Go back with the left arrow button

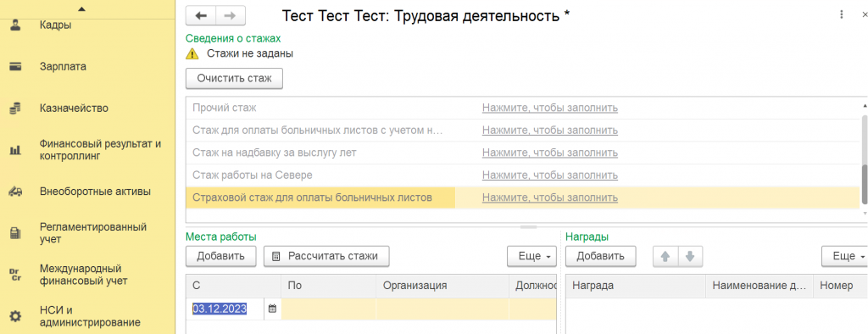tap(201, 16)
